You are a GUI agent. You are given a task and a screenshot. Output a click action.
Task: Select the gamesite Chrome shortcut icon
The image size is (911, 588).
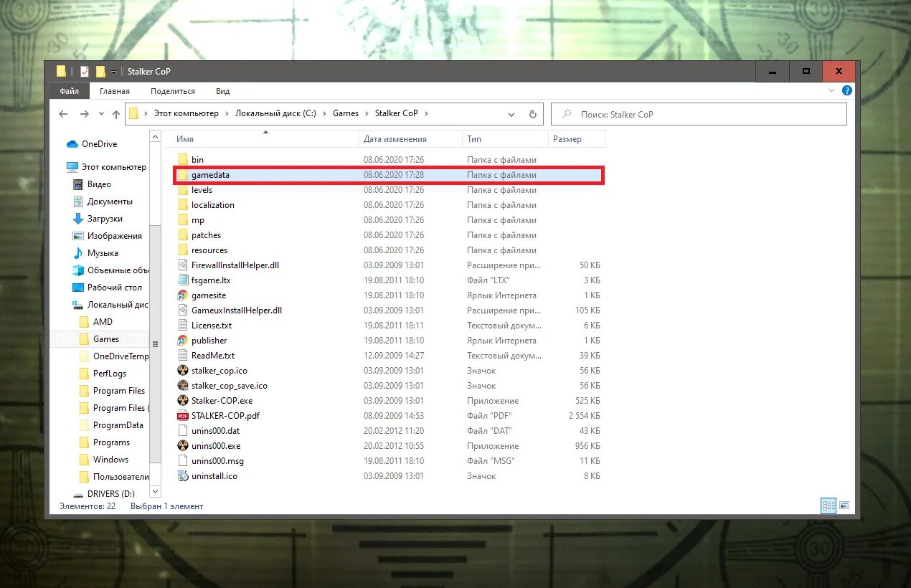[182, 295]
